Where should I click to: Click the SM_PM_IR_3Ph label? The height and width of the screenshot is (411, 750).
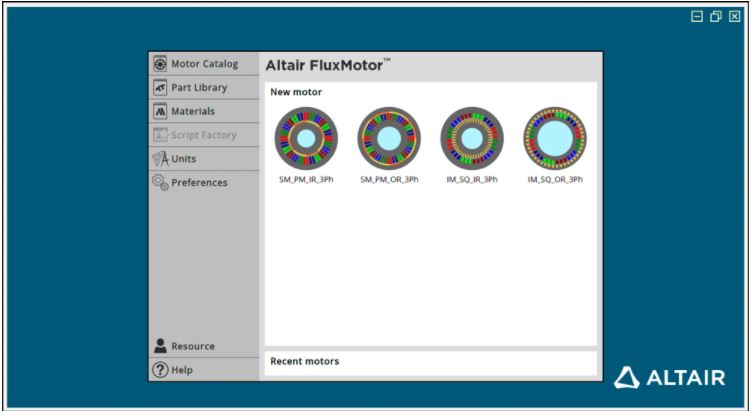click(x=306, y=180)
